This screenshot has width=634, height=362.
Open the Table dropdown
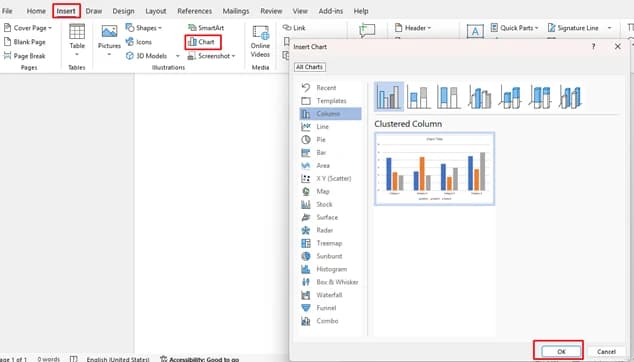coord(77,40)
